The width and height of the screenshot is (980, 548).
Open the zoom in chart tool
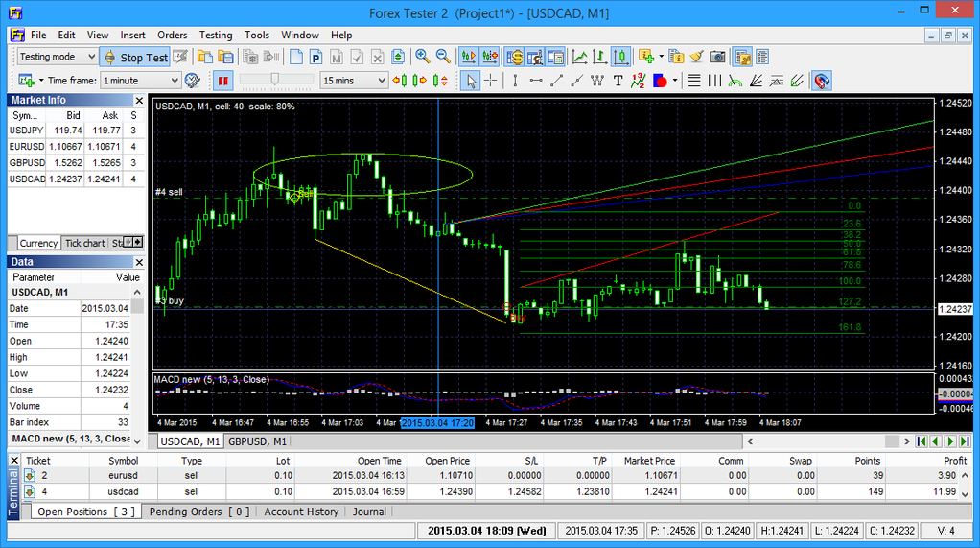pos(423,57)
